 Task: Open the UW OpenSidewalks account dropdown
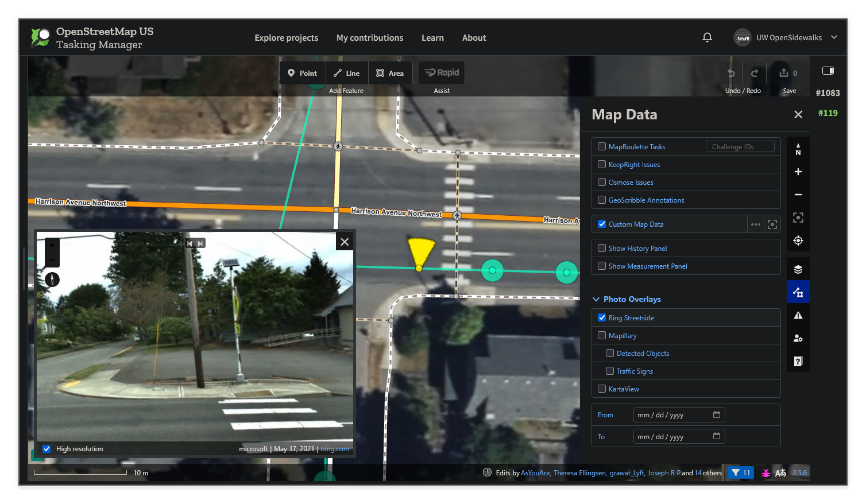786,37
